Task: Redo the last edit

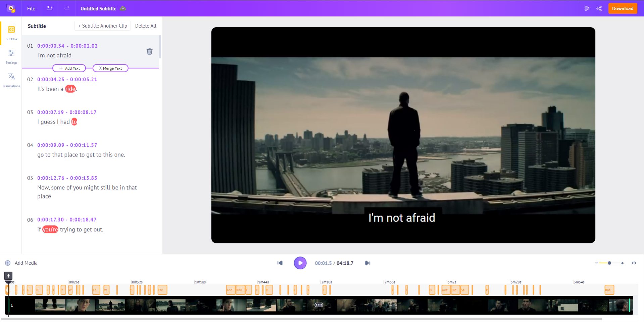Action: coord(66,8)
